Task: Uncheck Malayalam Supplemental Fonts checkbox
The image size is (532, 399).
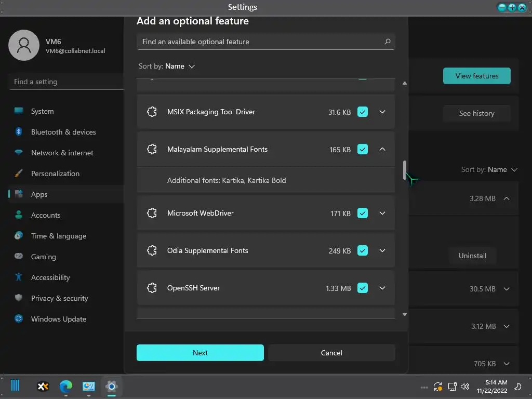Action: tap(362, 149)
